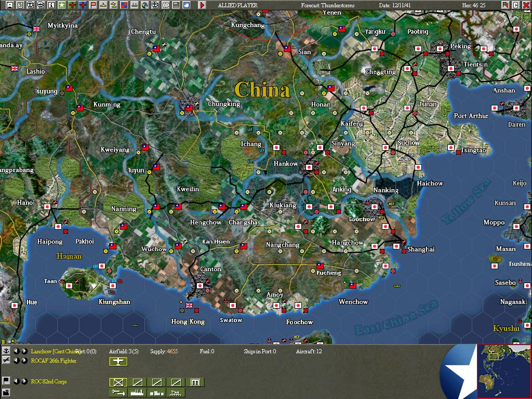Next air unit arrow beside ROCAF 26th Fighter
The image size is (532, 399).
click(24, 361)
